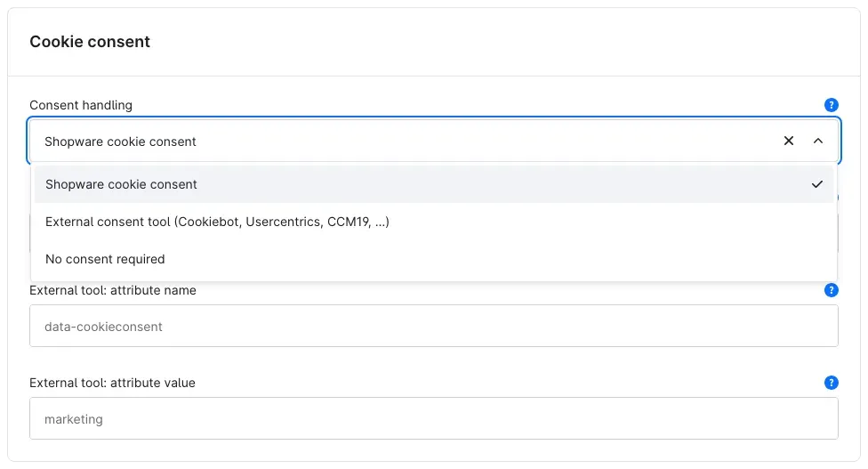Clear the Consent handling selection with X
The image size is (868, 469).
[x=789, y=141]
